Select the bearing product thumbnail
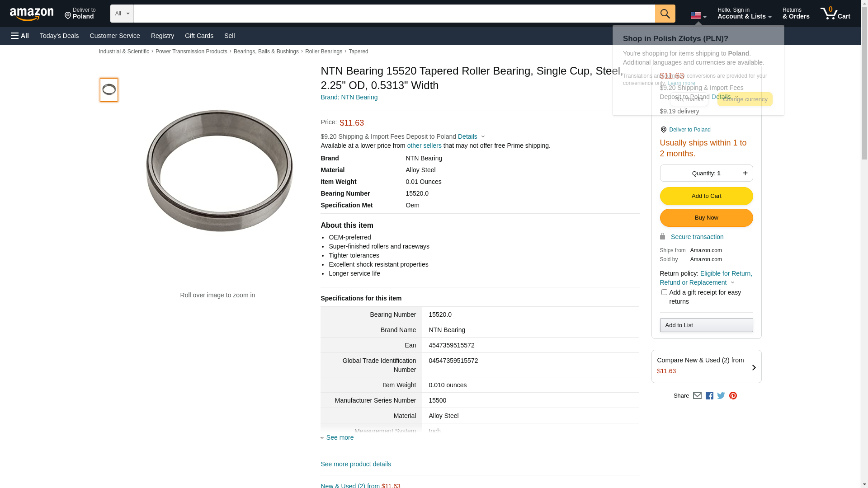 (x=109, y=89)
